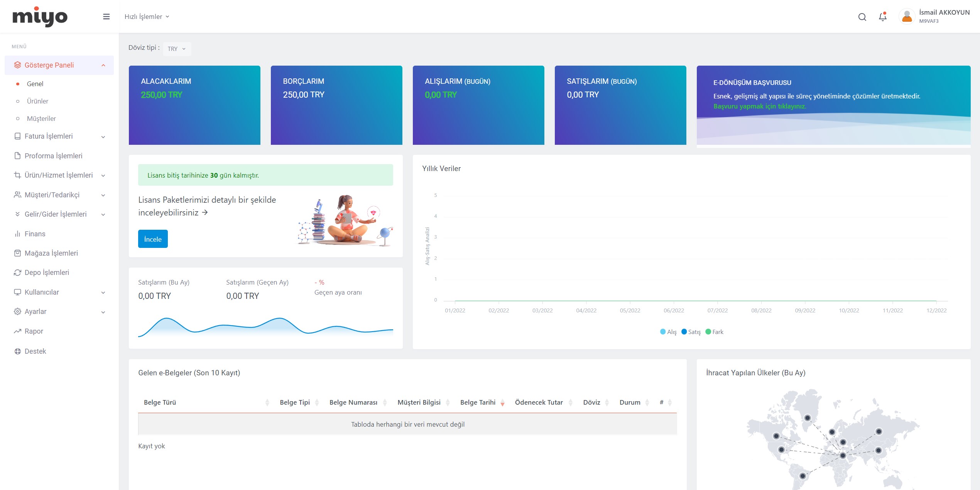Viewport: 980px width, 490px height.
Task: Toggle Fark series in chart legend
Action: pyautogui.click(x=715, y=332)
